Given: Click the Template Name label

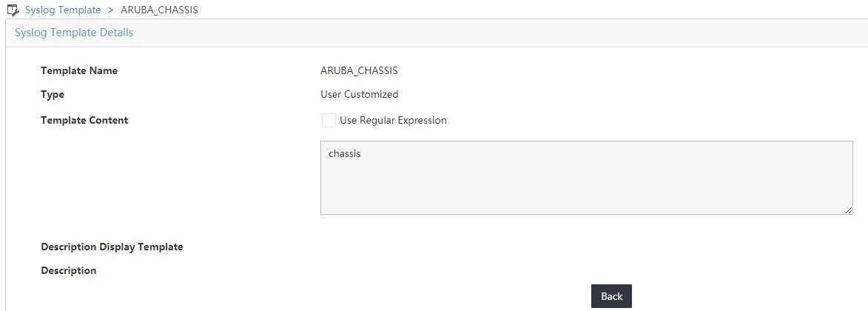Looking at the screenshot, I should pyautogui.click(x=79, y=71).
